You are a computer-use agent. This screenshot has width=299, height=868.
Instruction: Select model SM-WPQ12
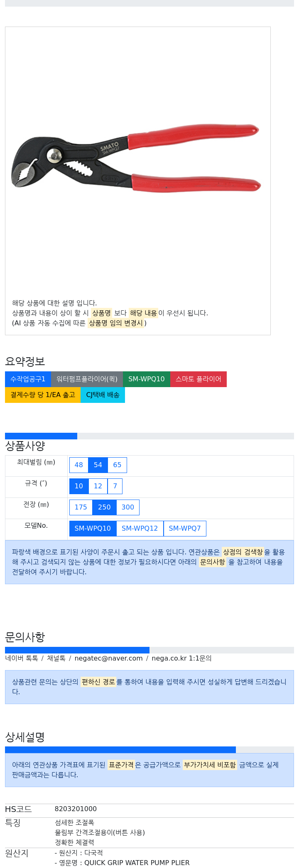(140, 529)
